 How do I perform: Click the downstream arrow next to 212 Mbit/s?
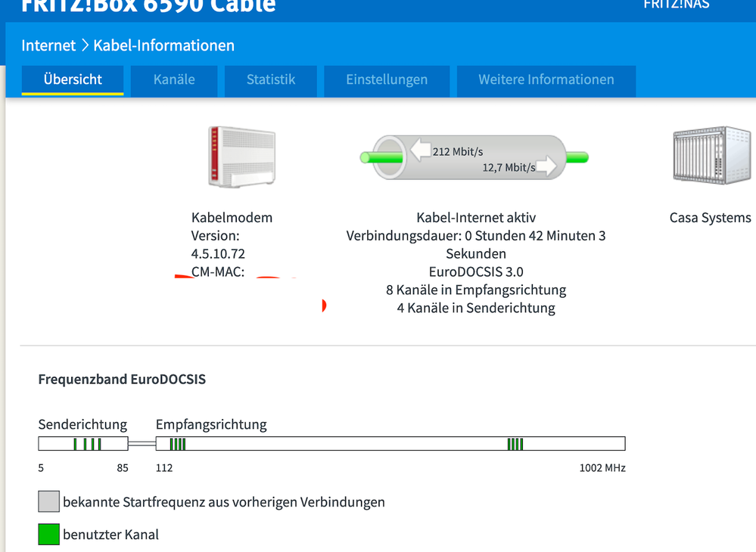[x=421, y=150]
